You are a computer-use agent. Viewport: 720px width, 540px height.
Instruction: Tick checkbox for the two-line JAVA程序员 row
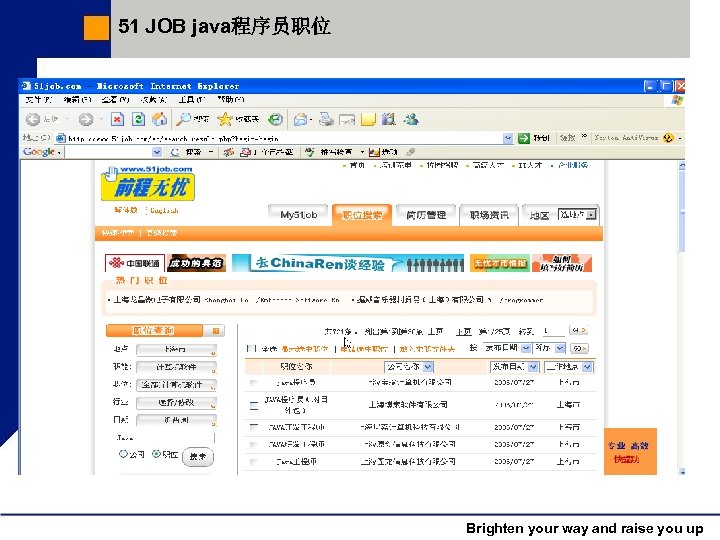[x=253, y=405]
